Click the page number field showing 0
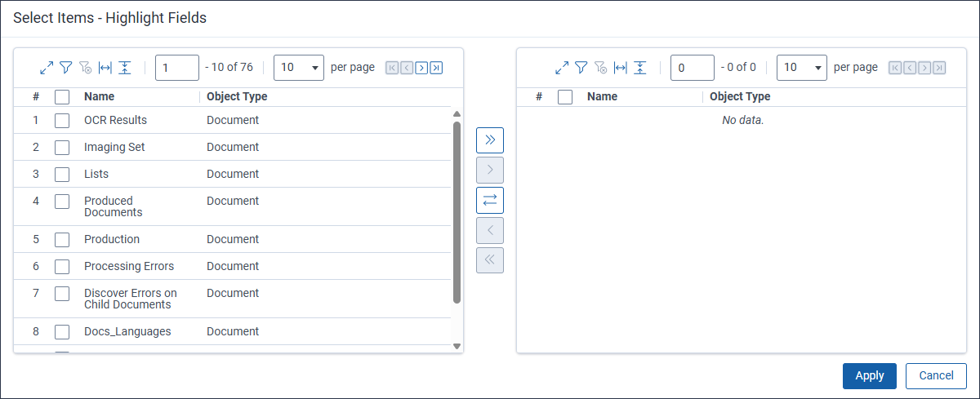Image resolution: width=980 pixels, height=399 pixels. click(693, 68)
